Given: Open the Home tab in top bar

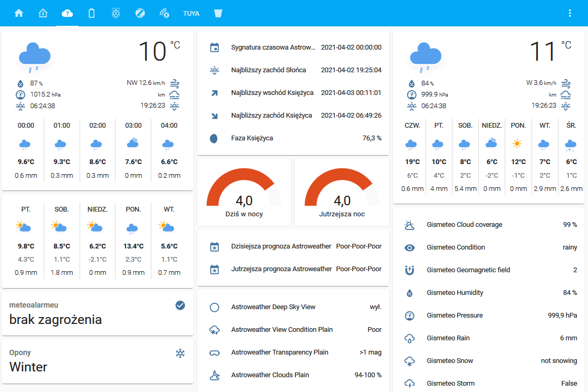Looking at the screenshot, I should point(19,13).
